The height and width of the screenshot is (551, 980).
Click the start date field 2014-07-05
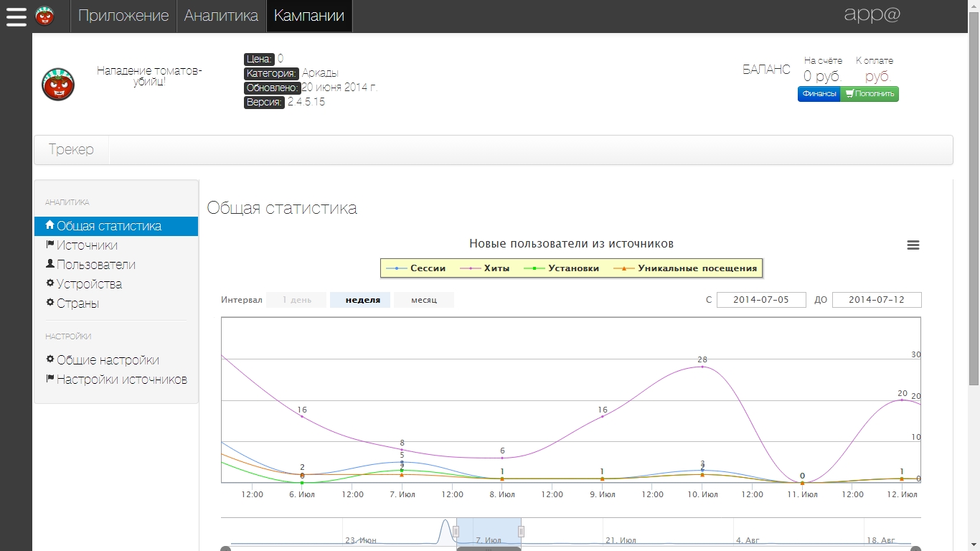point(760,300)
